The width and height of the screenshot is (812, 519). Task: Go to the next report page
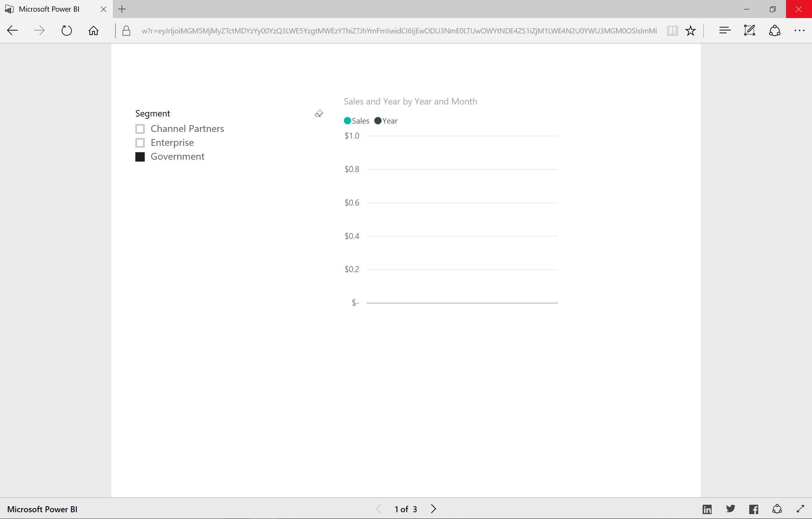pyautogui.click(x=433, y=508)
